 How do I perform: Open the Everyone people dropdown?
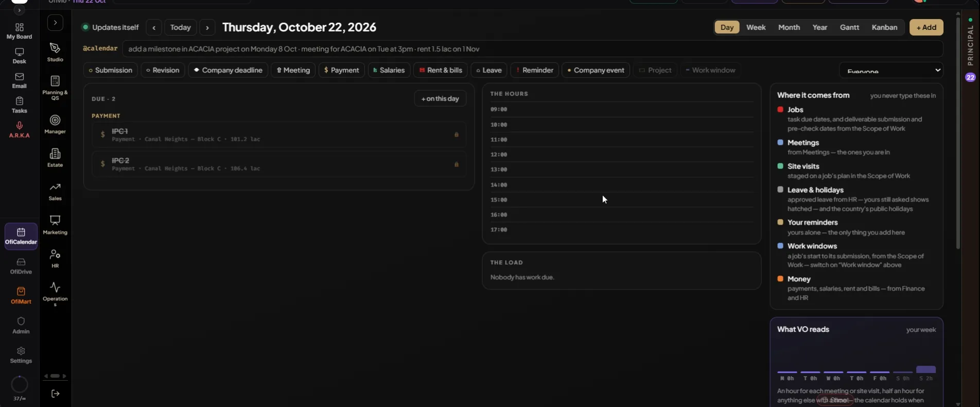click(891, 70)
